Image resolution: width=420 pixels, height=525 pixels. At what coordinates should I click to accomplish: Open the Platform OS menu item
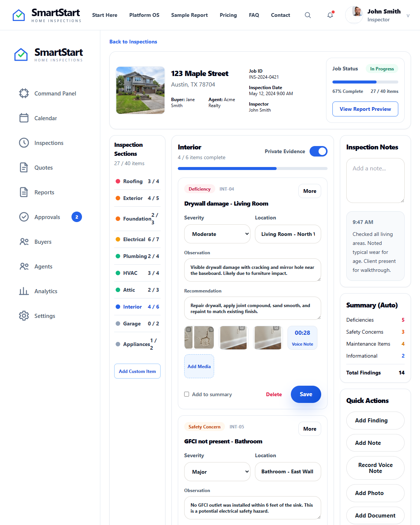(x=144, y=15)
